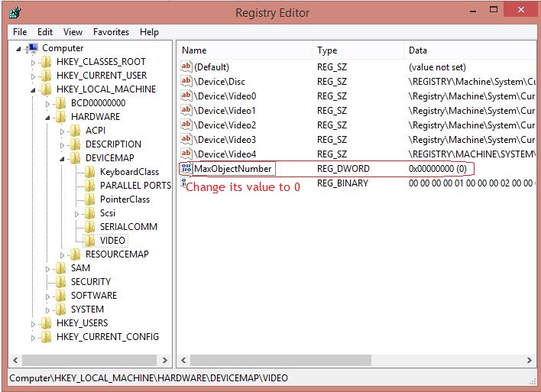541x392 pixels.
Task: Click the \Device\Video4 string value icon
Action: click(186, 154)
